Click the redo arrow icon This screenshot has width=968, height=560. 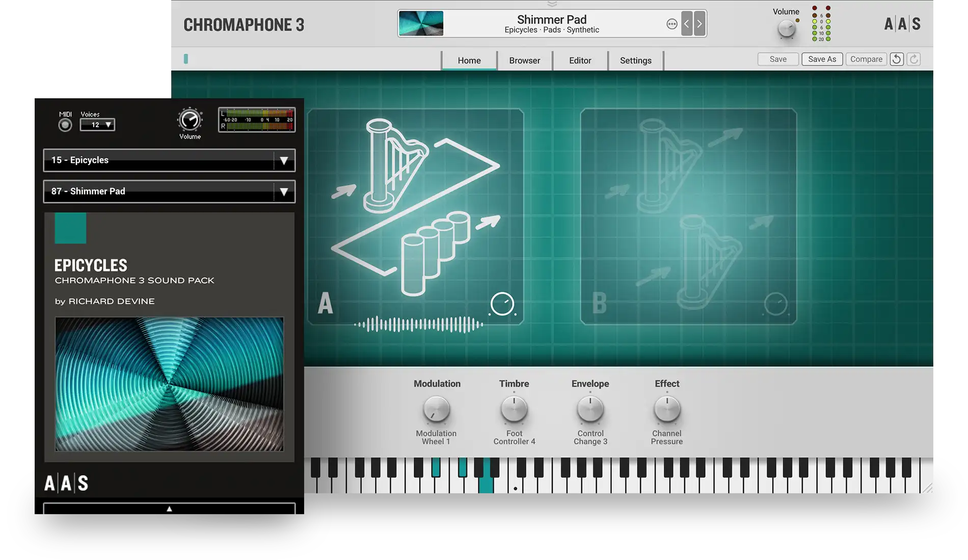[x=914, y=59]
